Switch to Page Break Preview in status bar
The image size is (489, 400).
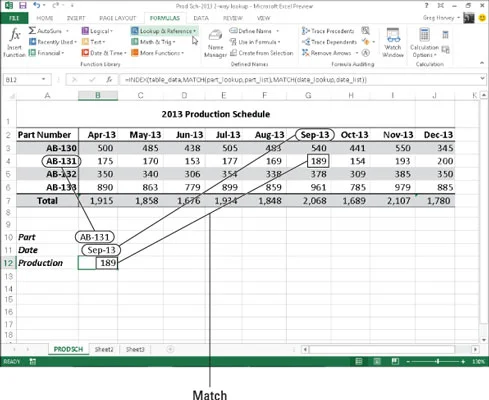point(395,361)
